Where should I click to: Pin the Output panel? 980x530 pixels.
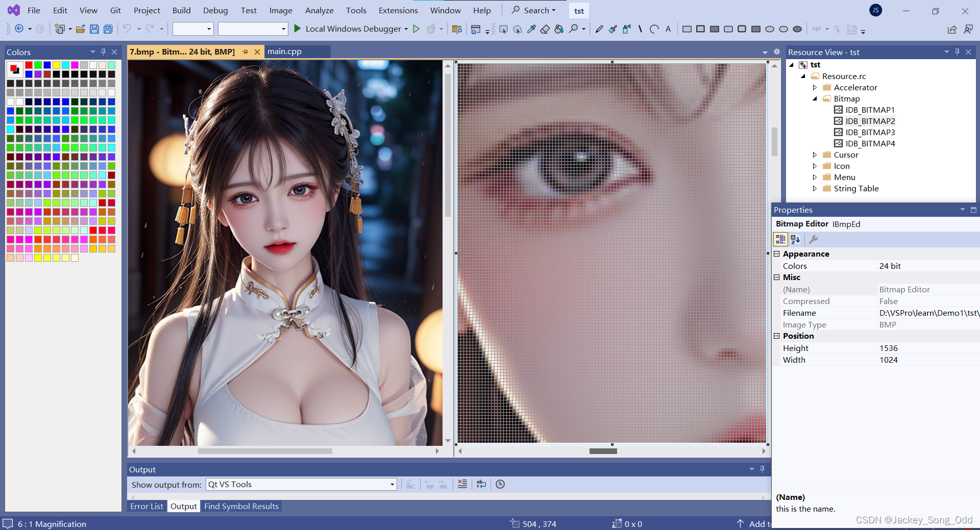click(x=762, y=469)
